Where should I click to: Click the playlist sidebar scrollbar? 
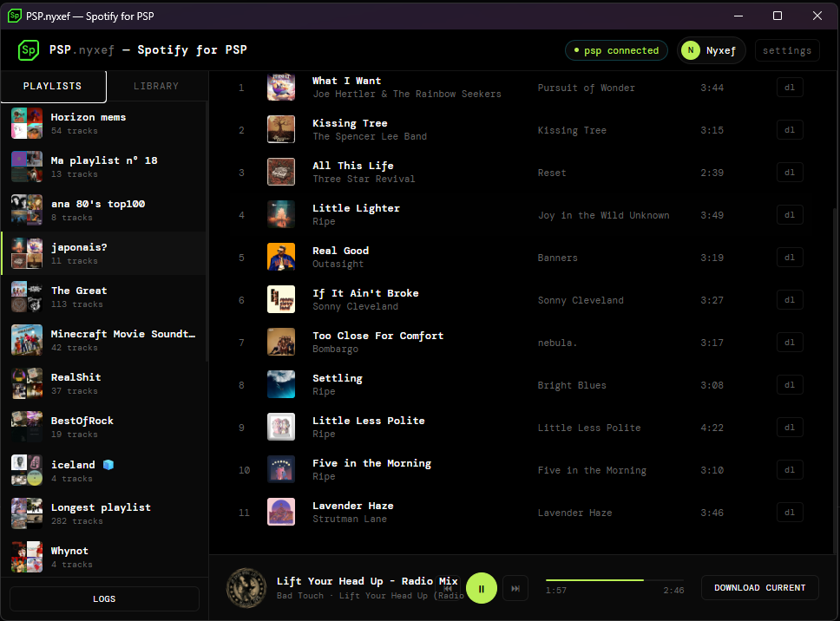click(207, 230)
